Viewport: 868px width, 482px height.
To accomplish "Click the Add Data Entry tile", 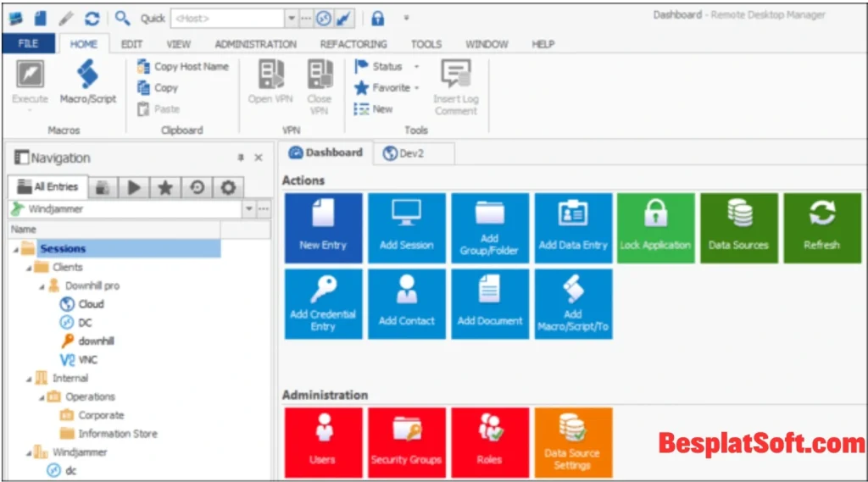I will point(573,228).
